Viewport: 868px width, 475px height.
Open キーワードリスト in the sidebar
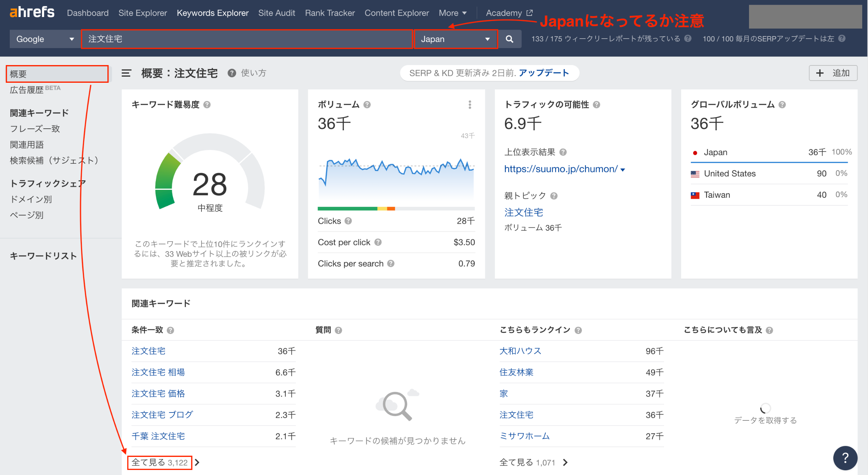pos(43,256)
